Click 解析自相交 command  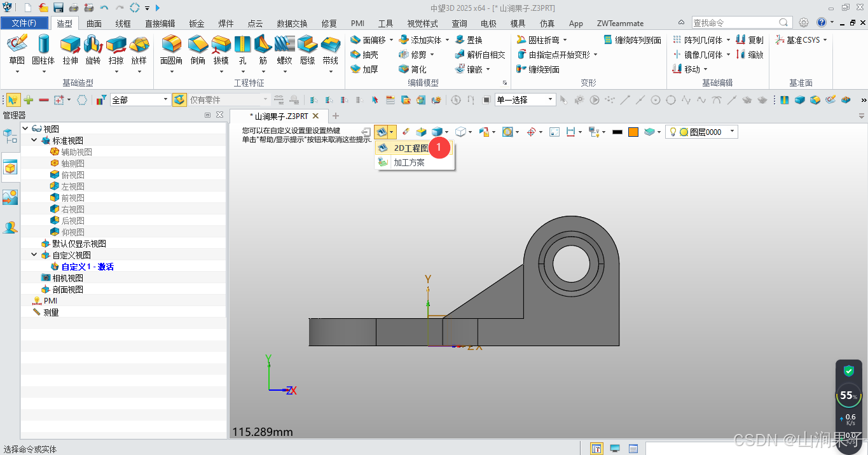(480, 55)
